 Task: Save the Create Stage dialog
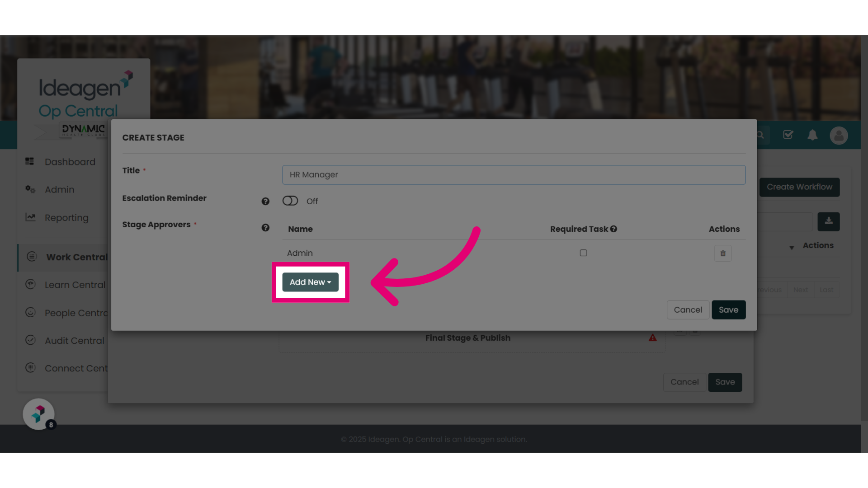(728, 310)
